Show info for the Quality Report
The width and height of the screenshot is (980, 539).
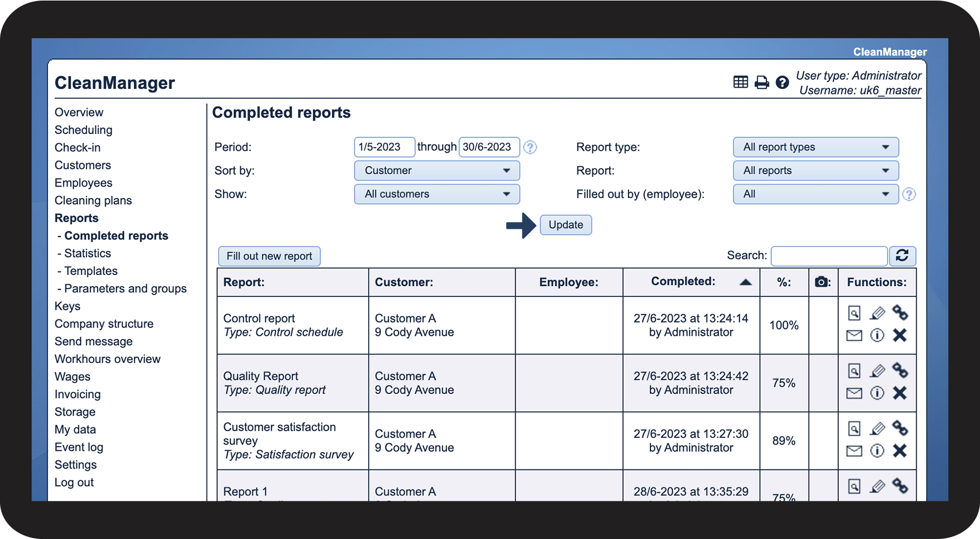tap(877, 394)
